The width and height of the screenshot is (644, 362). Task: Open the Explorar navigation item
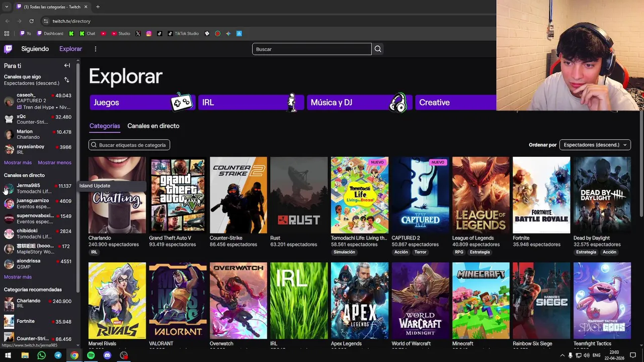[x=70, y=49]
